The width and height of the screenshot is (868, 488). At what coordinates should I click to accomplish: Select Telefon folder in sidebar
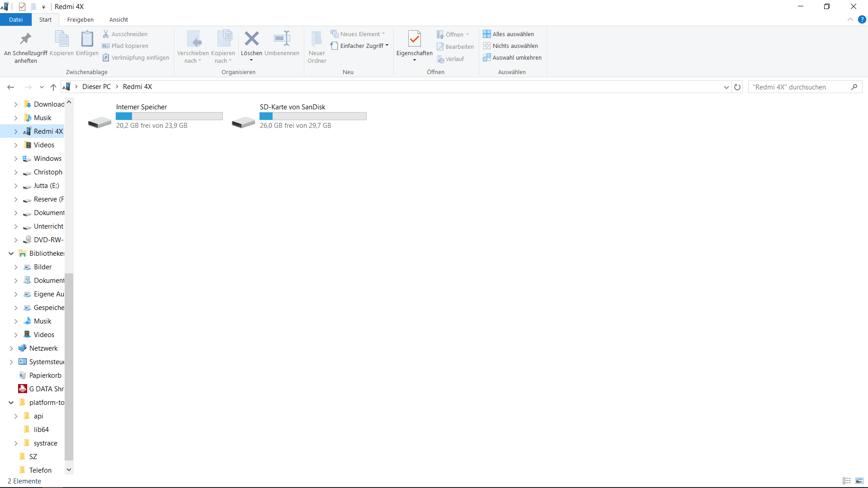coord(40,470)
